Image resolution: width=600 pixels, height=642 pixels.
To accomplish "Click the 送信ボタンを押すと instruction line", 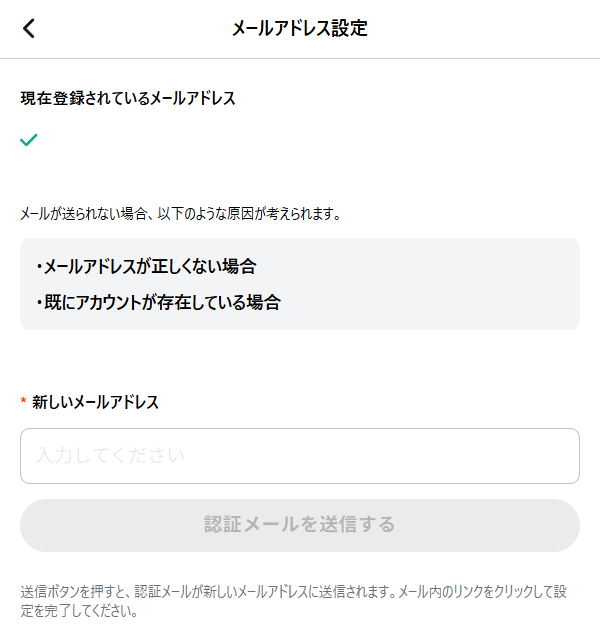I will pos(293,592).
